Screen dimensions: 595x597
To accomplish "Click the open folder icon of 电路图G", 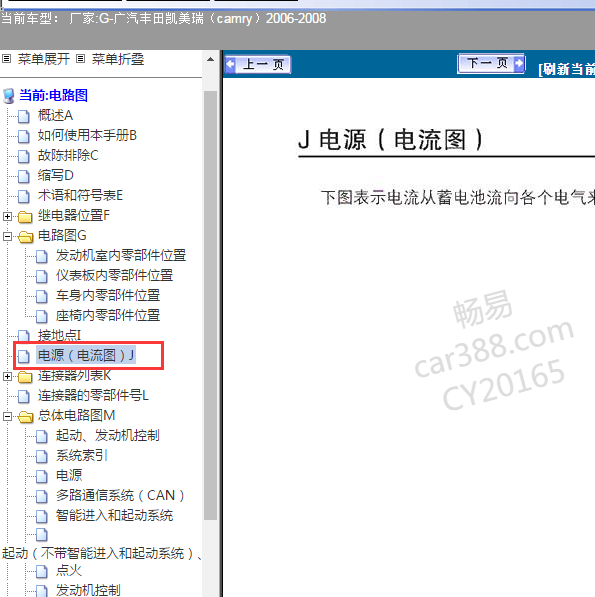I will click(x=25, y=237).
